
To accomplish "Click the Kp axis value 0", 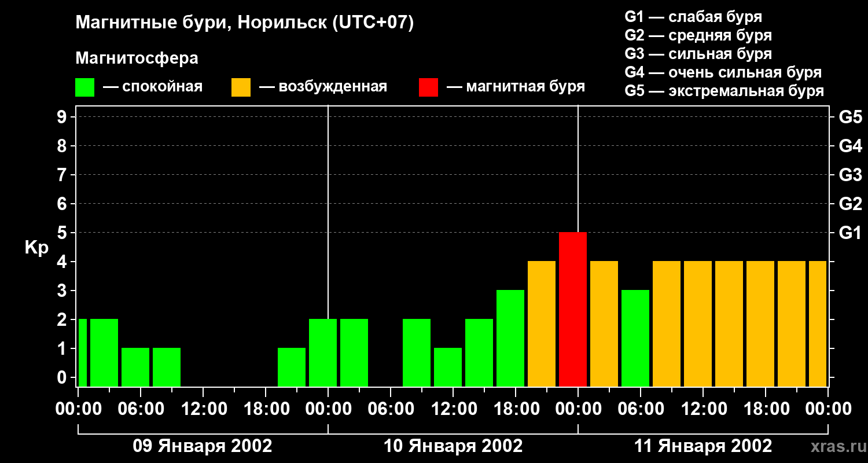I will [x=63, y=377].
